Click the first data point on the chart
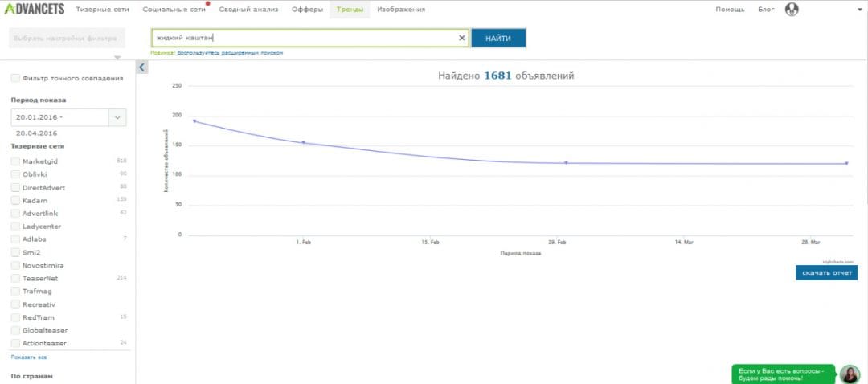868x384 pixels. pos(194,121)
